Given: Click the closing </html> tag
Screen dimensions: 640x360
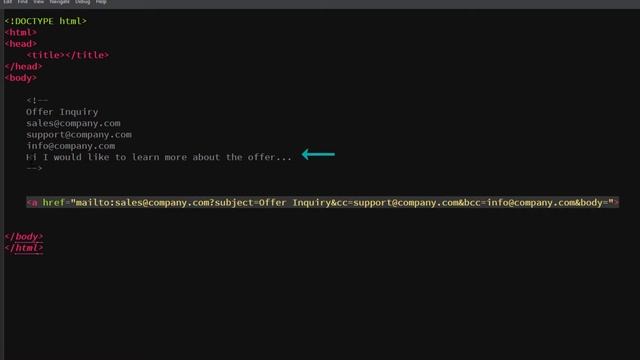Looking at the screenshot, I should [x=23, y=248].
